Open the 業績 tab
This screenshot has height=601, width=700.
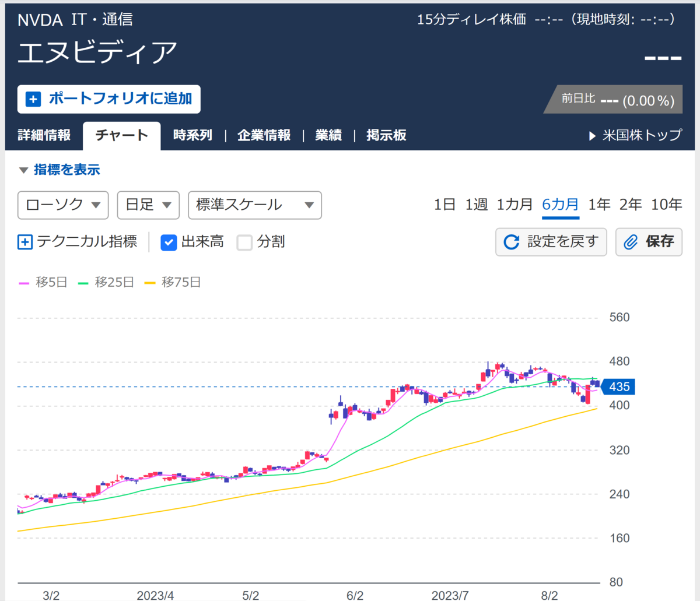click(328, 135)
